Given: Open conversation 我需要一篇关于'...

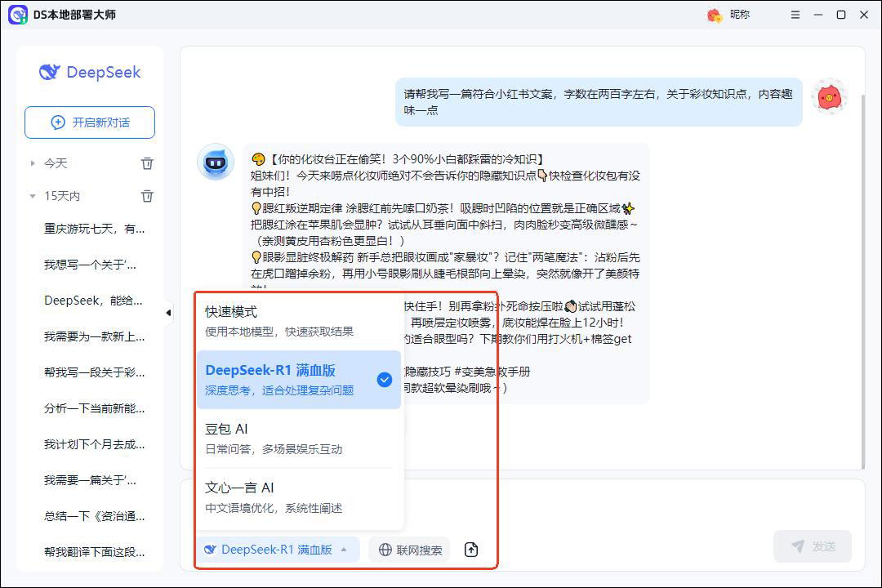Looking at the screenshot, I should (x=90, y=480).
